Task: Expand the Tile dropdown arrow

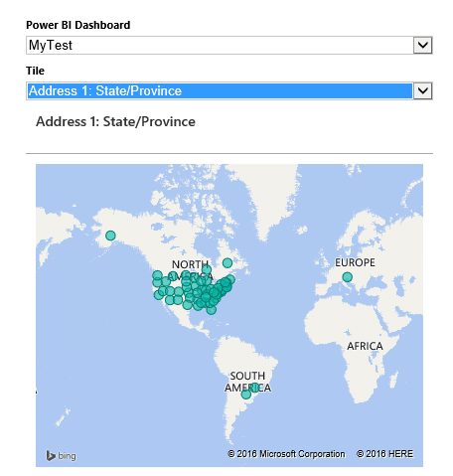Action: pos(422,90)
